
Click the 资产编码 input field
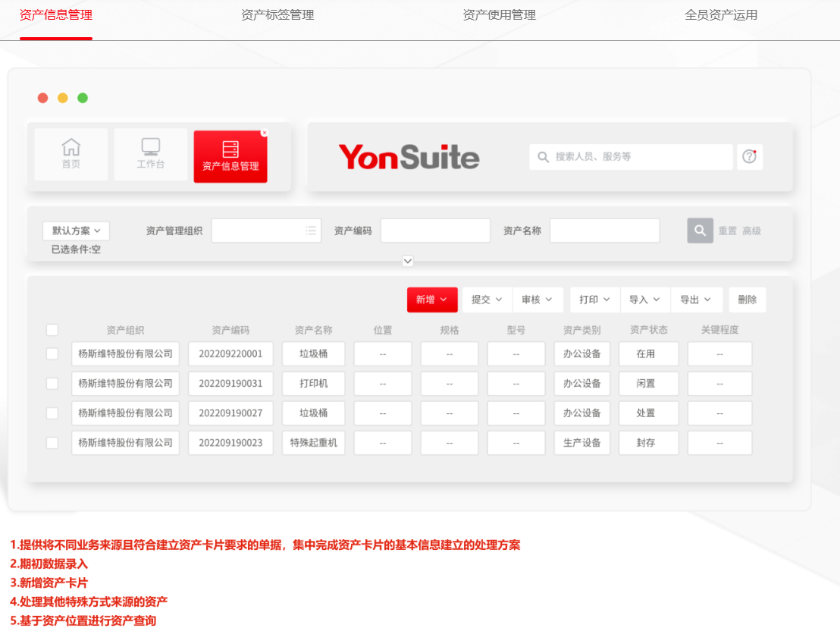435,231
